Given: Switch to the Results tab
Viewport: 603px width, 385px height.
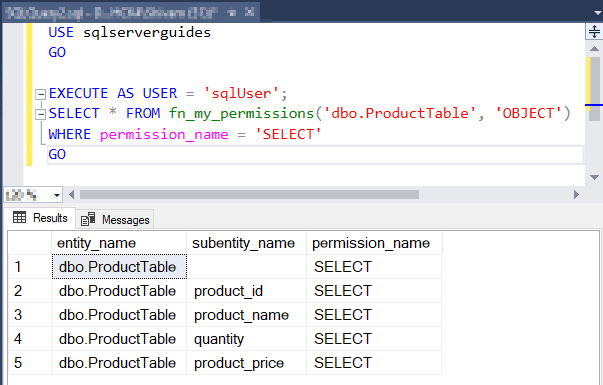Looking at the screenshot, I should coord(40,218).
